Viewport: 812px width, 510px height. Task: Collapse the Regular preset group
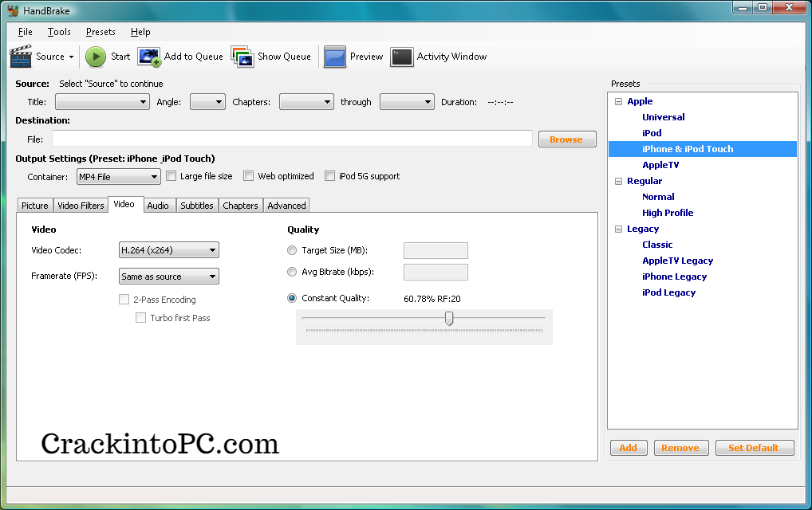[x=618, y=181]
